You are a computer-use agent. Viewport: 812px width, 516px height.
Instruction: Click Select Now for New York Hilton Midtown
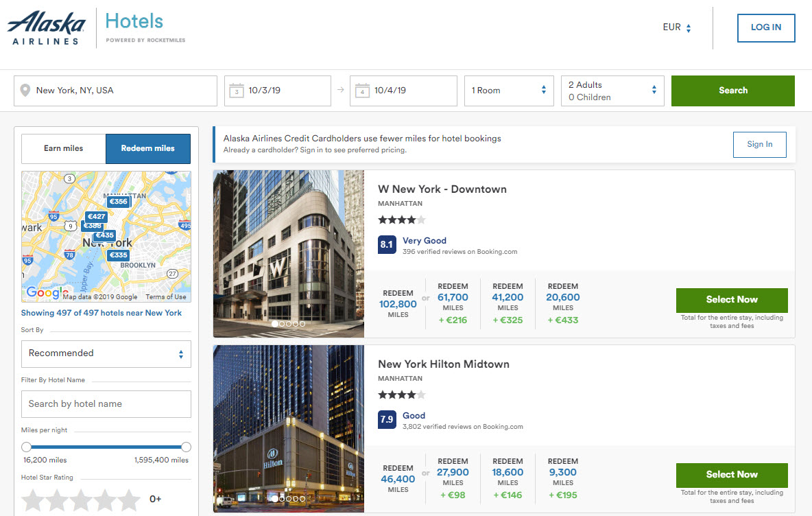(732, 475)
